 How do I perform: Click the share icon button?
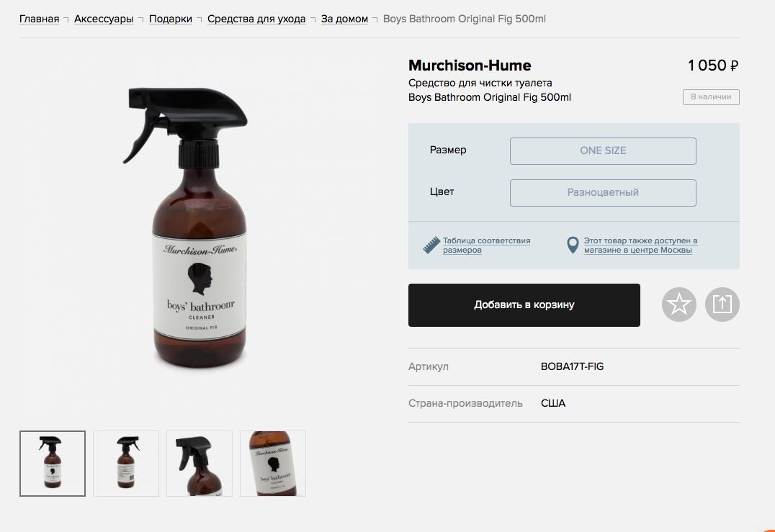[x=722, y=305]
